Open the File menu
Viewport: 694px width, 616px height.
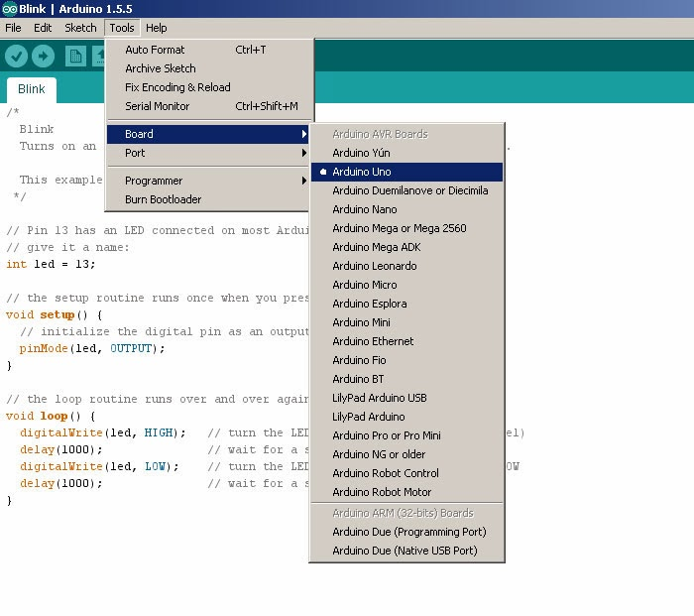(x=13, y=28)
